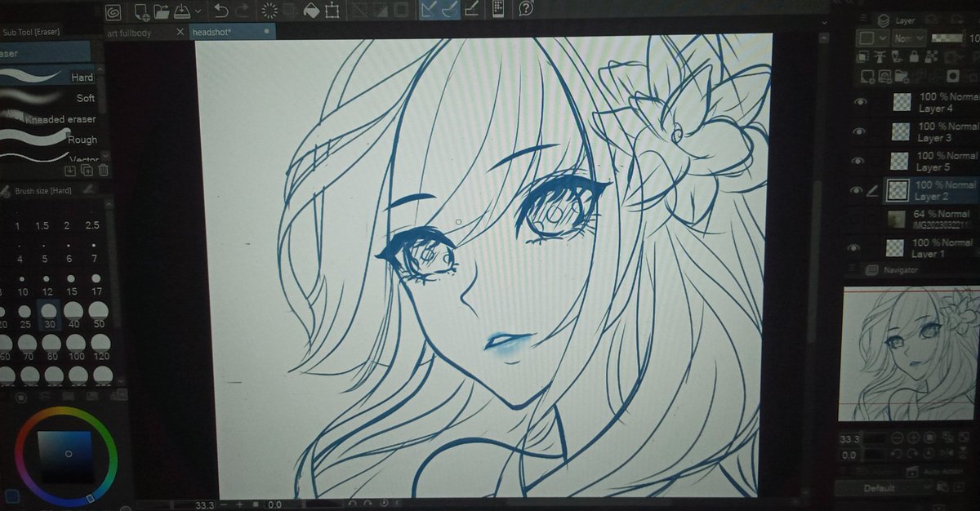Create a layer mask
This screenshot has height=511, width=980.
(952, 77)
